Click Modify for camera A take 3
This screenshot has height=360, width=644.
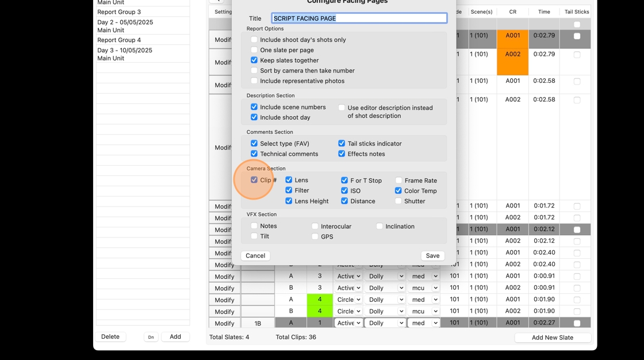224,277
